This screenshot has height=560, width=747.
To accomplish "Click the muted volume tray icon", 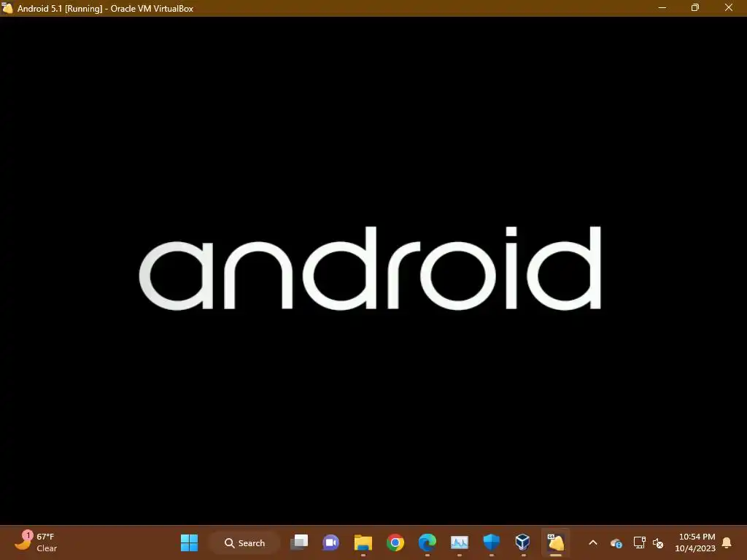I will point(658,542).
